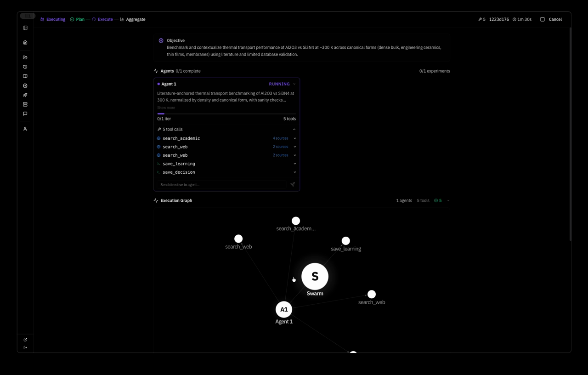Open the RUNNING status dropdown for Agent 1
Viewport: 588px width, 375px height.
(x=294, y=84)
